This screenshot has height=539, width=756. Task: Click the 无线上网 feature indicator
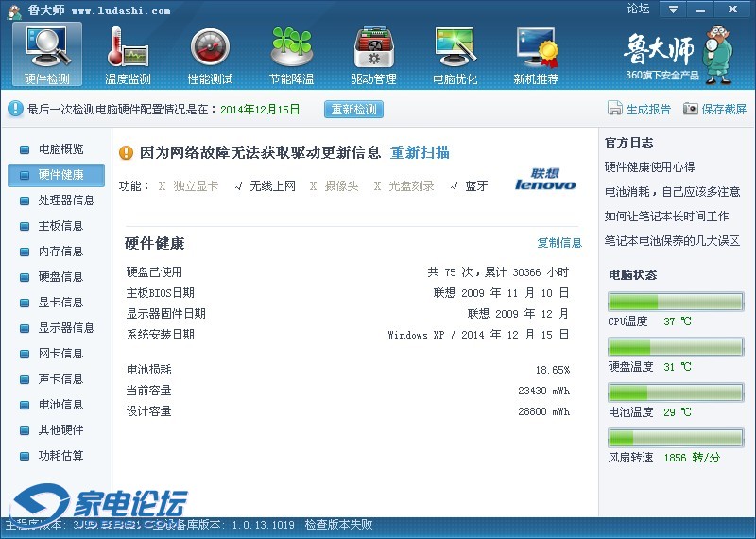(266, 186)
